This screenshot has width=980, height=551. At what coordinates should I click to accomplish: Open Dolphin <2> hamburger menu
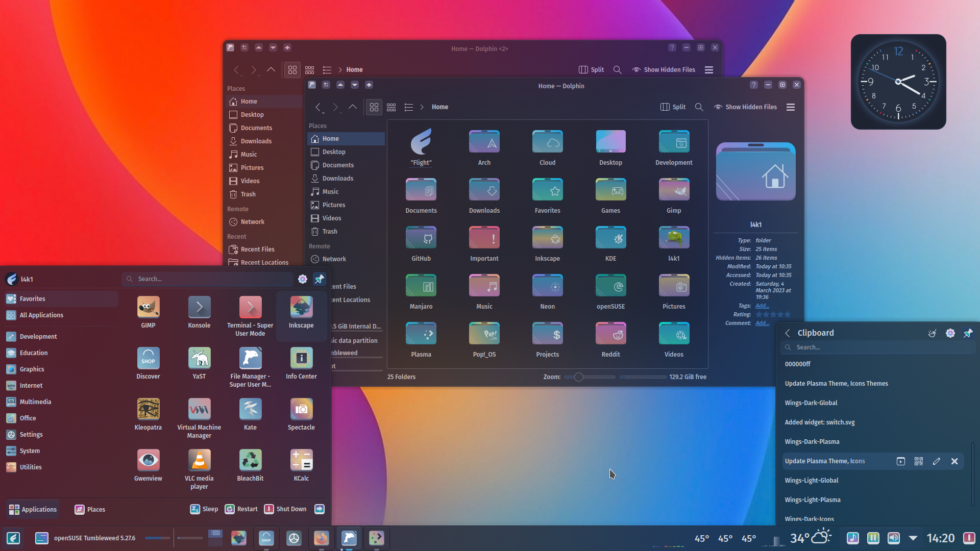(x=709, y=70)
